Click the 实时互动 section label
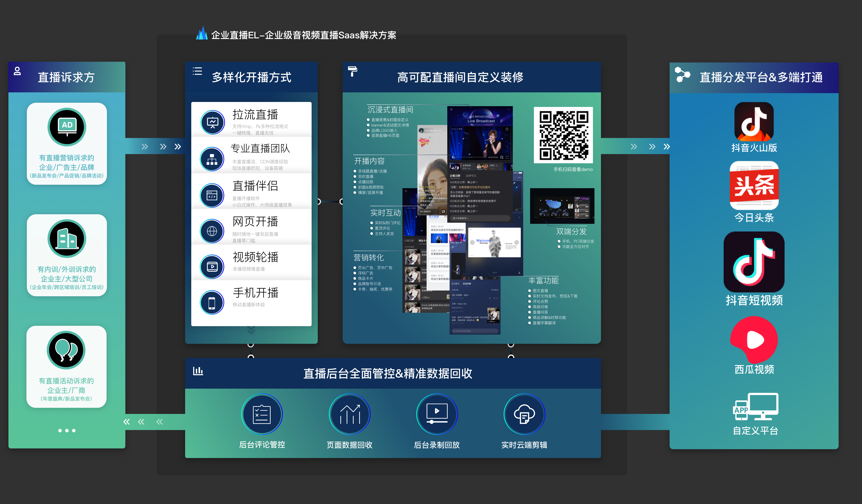 coord(386,213)
